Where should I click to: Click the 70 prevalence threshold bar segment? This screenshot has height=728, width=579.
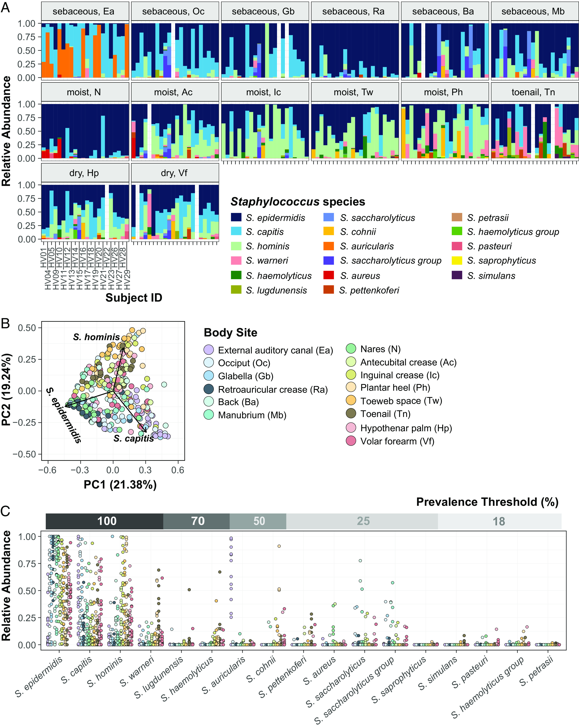click(196, 521)
